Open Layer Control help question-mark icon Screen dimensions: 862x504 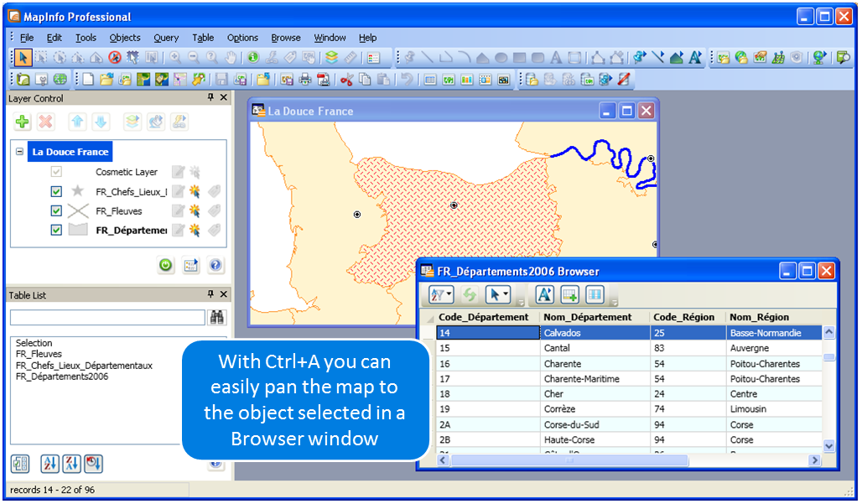(216, 266)
